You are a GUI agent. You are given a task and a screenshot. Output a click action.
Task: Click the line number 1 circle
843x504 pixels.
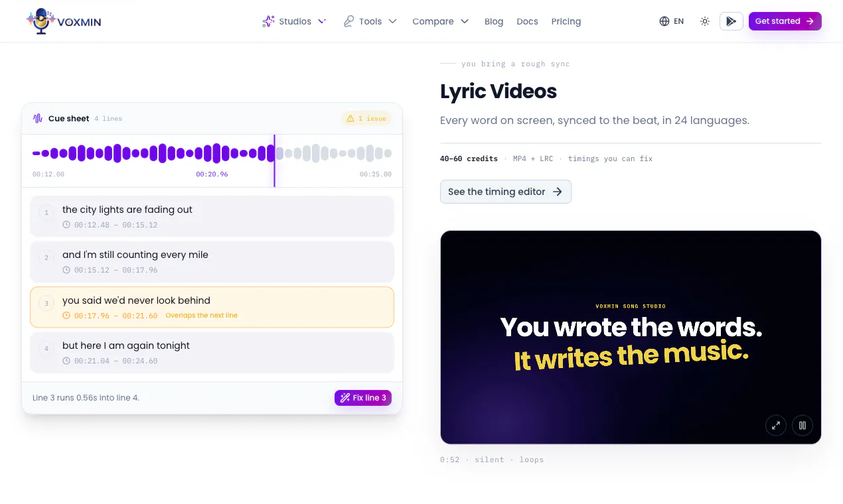click(x=46, y=212)
